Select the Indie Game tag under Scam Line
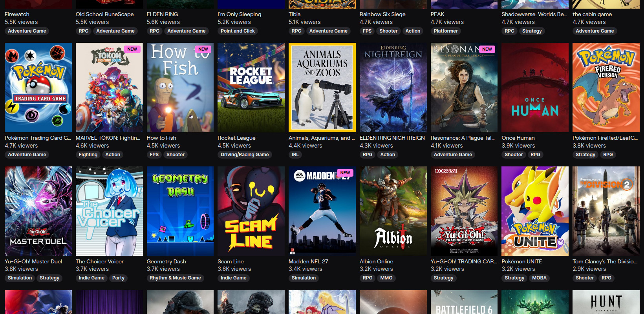Viewport: 644px width, 314px height. pos(234,278)
